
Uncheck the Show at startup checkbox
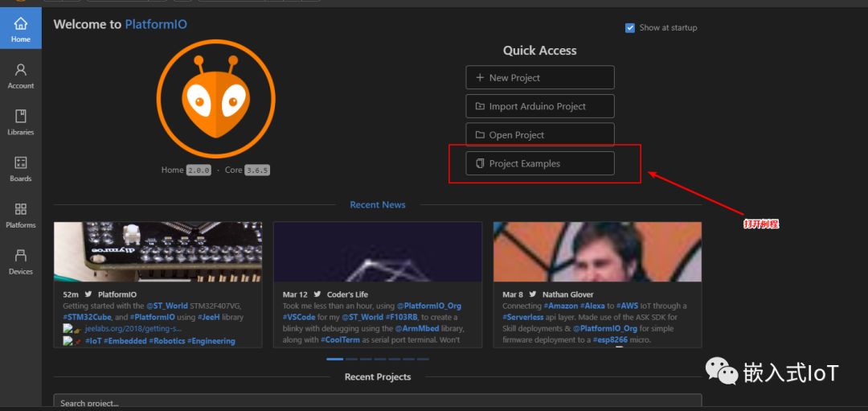(630, 27)
